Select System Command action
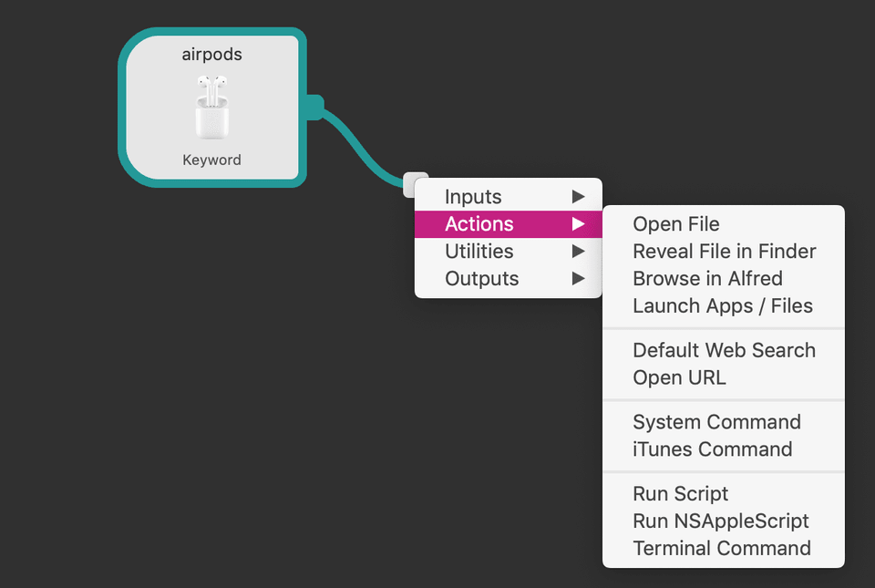 pyautogui.click(x=716, y=422)
